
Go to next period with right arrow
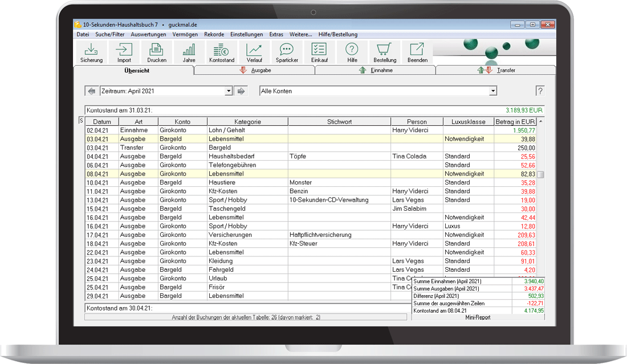pos(241,91)
